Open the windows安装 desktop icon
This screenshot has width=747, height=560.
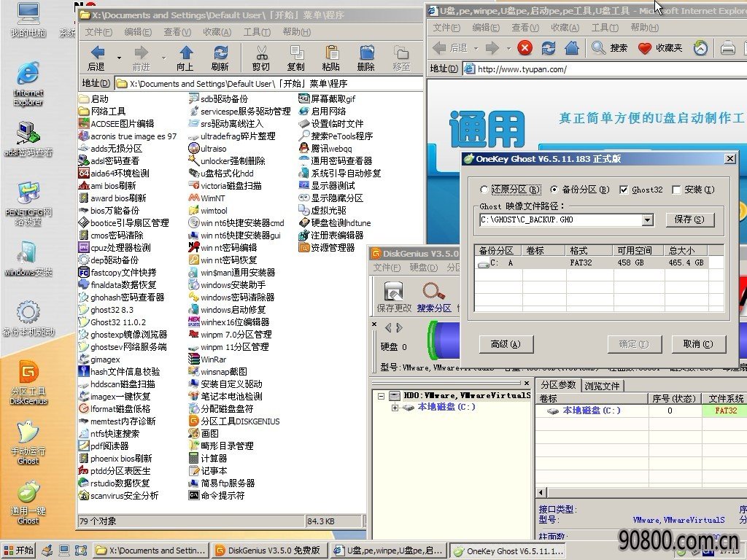(28, 259)
